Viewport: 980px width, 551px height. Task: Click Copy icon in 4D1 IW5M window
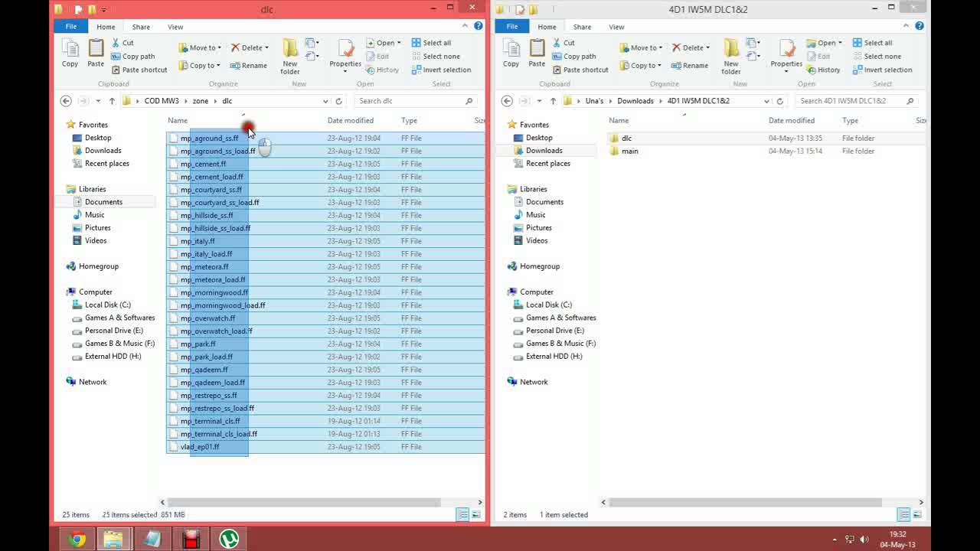pyautogui.click(x=511, y=54)
